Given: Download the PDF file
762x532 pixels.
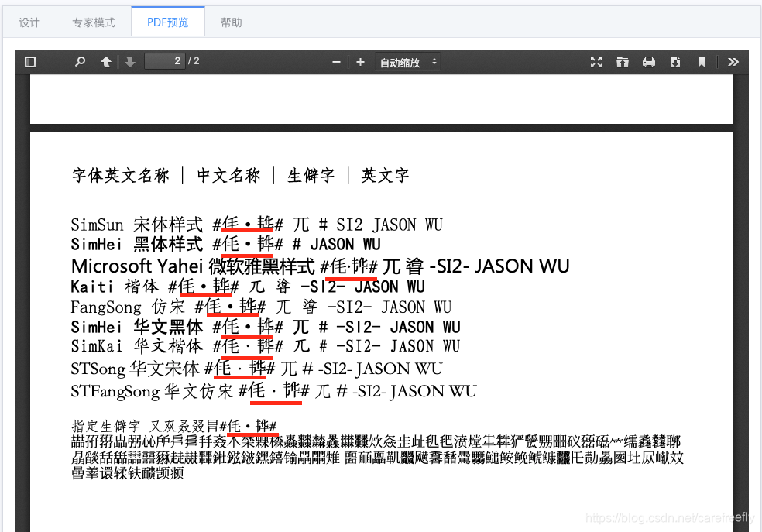Looking at the screenshot, I should pos(675,62).
